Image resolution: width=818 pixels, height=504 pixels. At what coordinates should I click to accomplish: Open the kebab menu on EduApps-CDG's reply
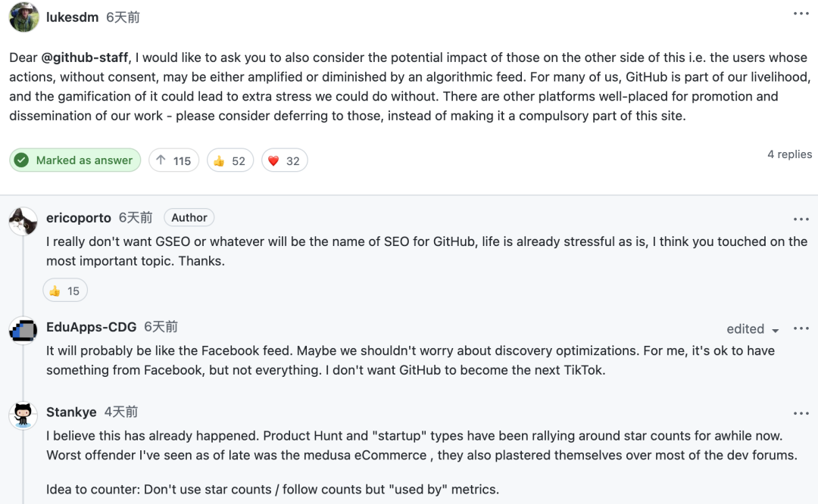tap(801, 329)
